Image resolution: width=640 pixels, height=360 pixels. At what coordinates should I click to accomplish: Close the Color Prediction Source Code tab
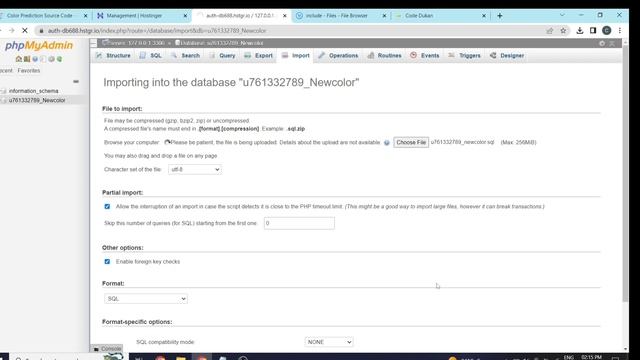[85, 16]
